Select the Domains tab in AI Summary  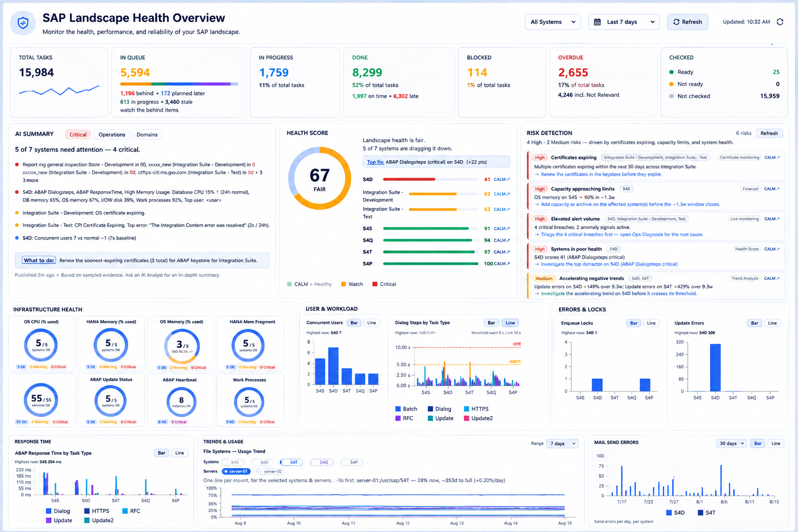(x=147, y=135)
